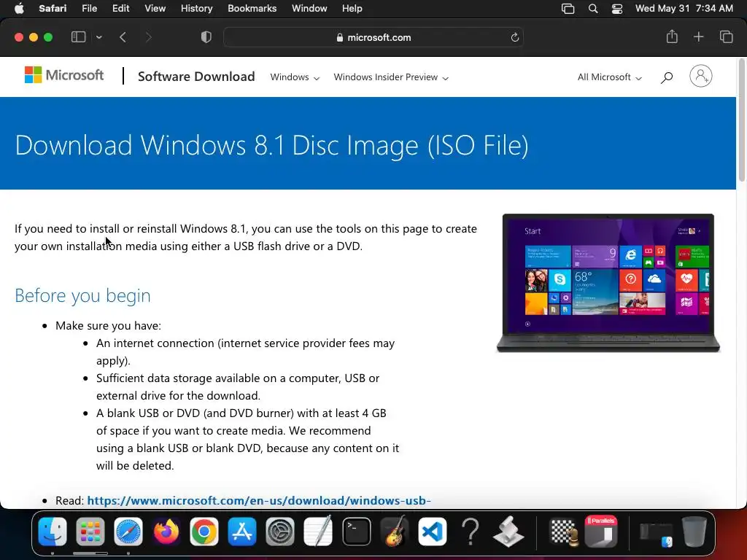Open Chess from the Dock
Viewport: 747px width, 560px height.
click(x=564, y=532)
